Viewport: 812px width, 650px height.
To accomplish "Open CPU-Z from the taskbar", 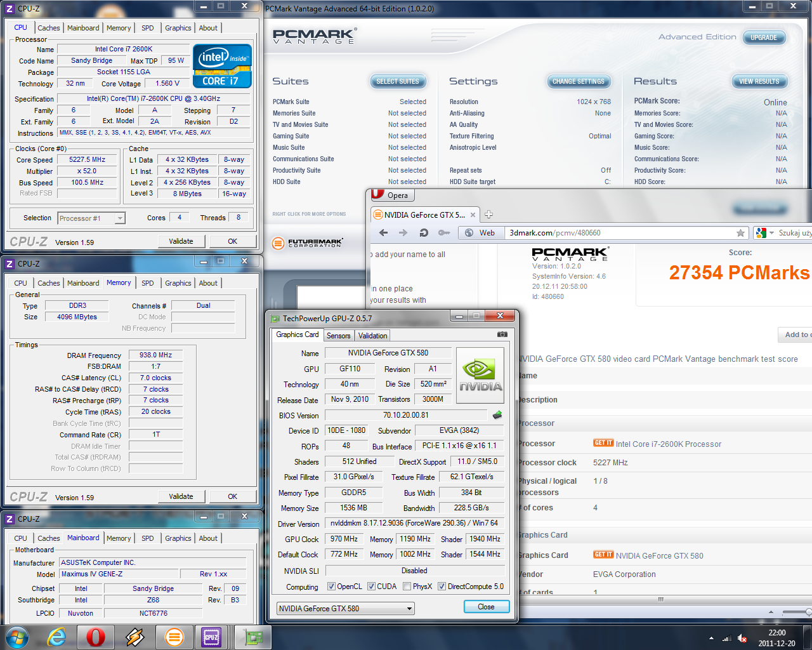I will (x=211, y=637).
